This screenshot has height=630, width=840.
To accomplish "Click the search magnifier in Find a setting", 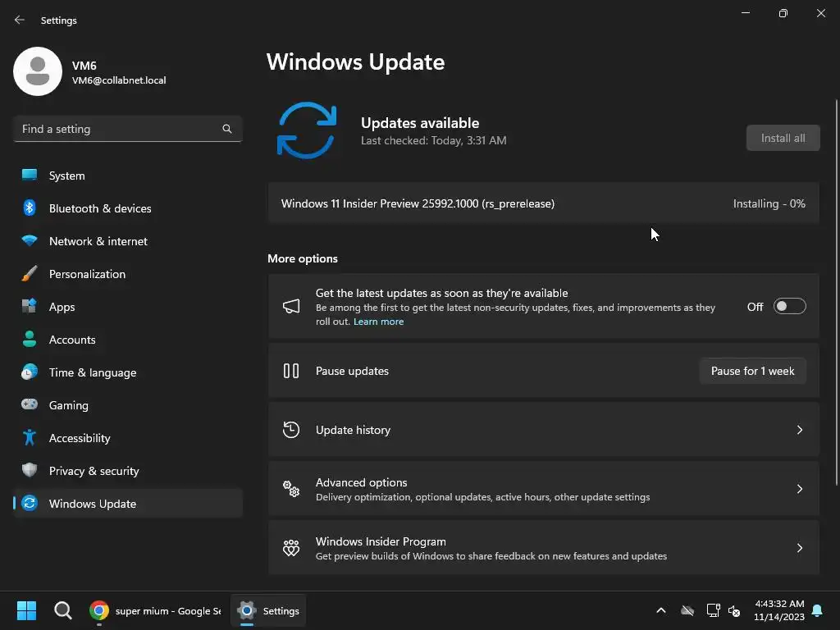I will (227, 129).
